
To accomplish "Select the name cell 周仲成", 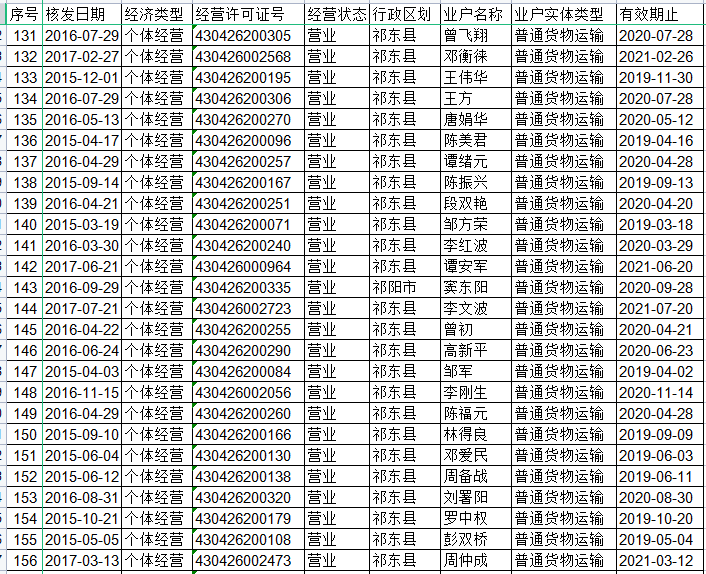I will (x=465, y=560).
